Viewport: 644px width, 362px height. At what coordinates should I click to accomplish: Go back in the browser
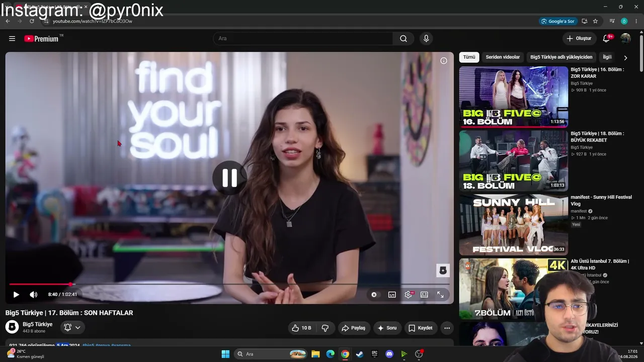pos(8,21)
